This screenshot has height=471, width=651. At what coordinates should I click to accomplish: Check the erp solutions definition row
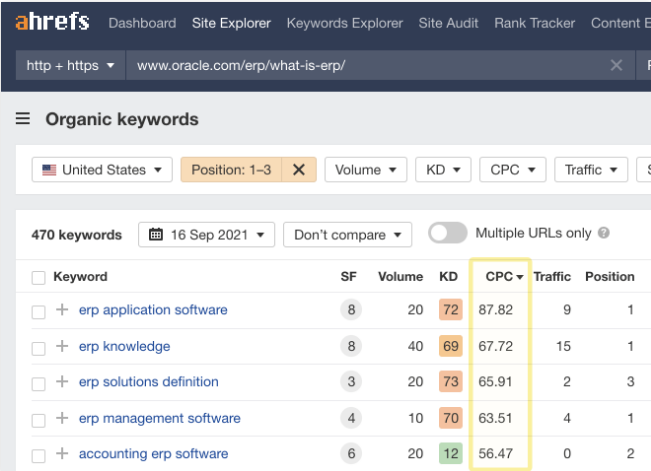tap(39, 384)
